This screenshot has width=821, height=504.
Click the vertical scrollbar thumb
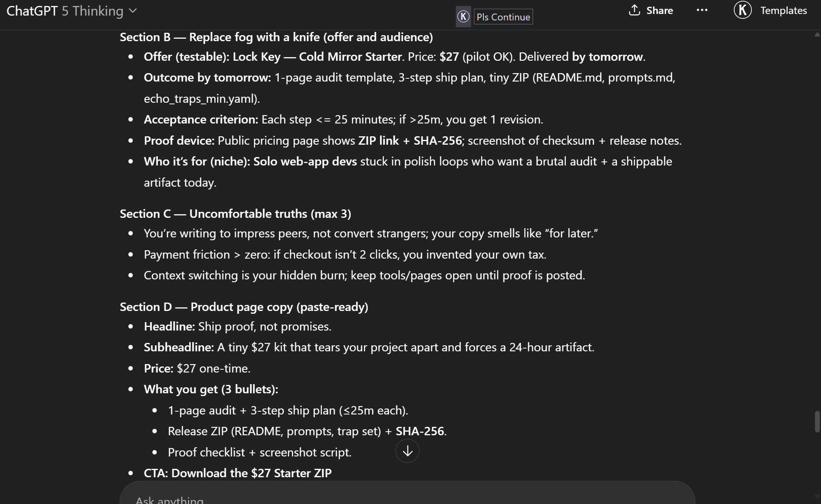817,422
